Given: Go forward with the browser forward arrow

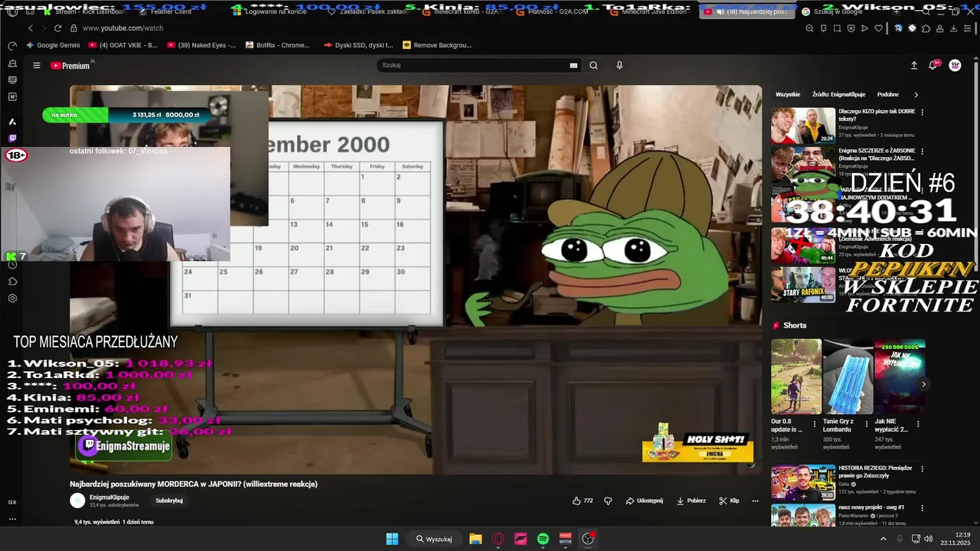Looking at the screenshot, I should pos(44,28).
